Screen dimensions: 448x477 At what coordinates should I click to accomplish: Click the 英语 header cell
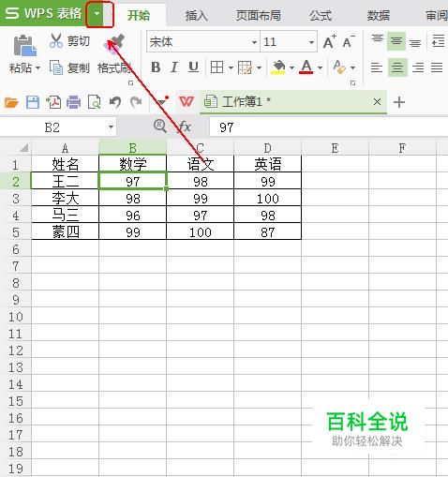point(268,164)
